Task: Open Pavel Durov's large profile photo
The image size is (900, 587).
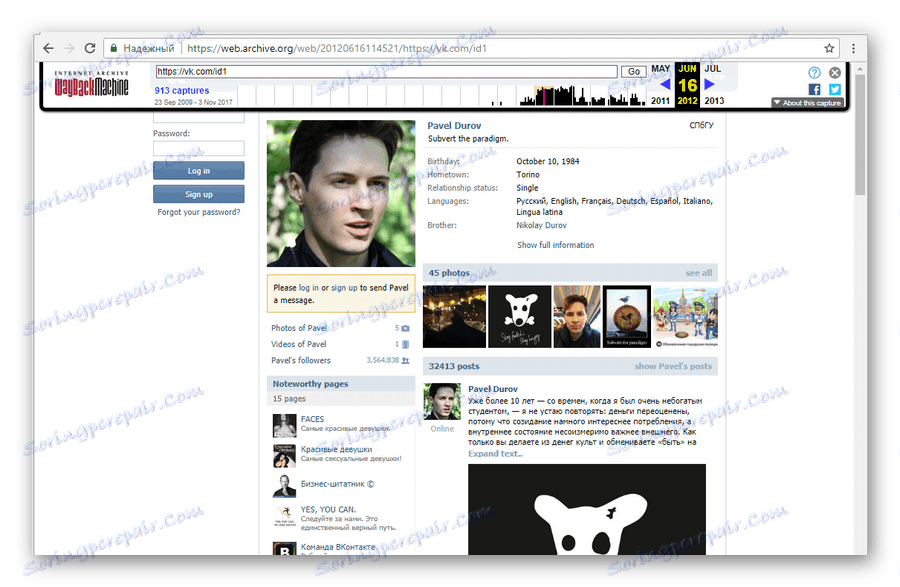Action: (x=341, y=193)
